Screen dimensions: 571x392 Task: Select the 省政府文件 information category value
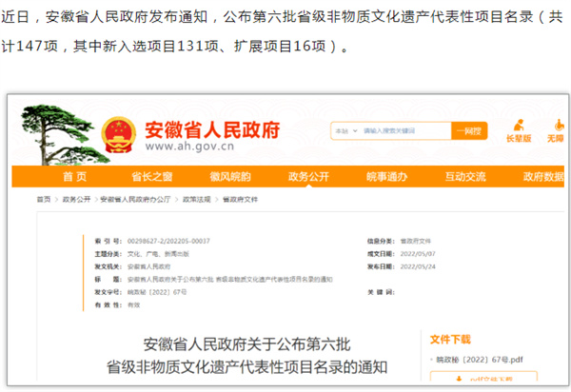point(416,242)
